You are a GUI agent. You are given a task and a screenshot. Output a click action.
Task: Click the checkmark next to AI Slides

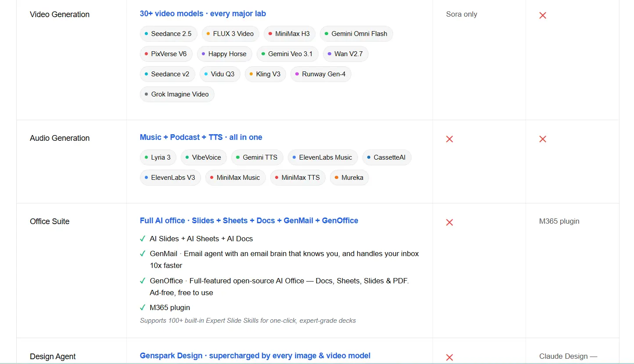143,239
